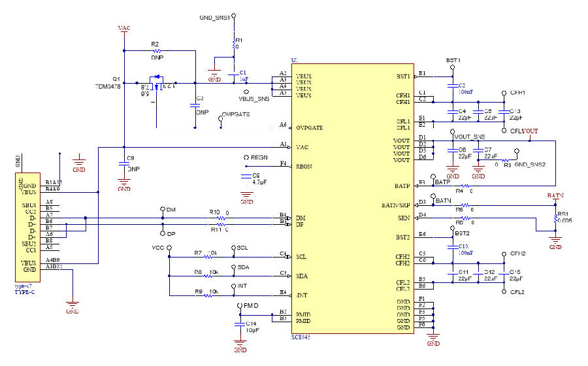Click the GND_SNS2 label

click(x=530, y=165)
